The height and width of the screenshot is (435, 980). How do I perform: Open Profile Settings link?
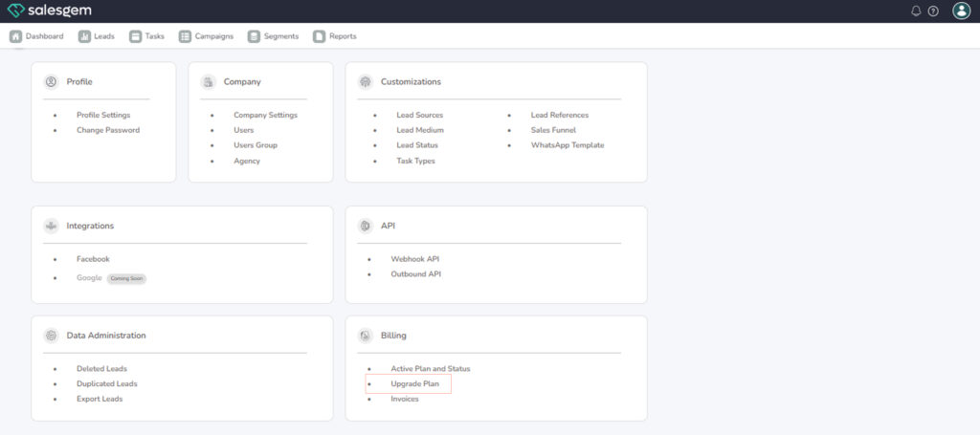pos(103,115)
